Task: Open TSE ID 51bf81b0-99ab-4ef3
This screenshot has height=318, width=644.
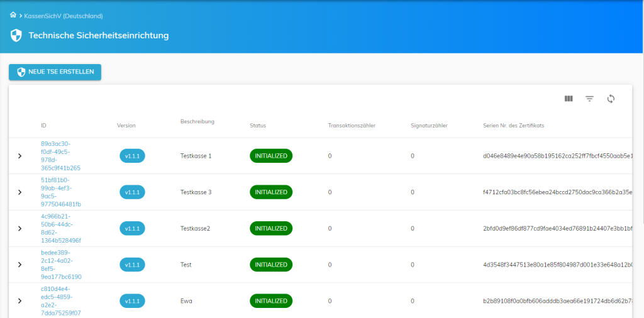Action: (x=61, y=192)
